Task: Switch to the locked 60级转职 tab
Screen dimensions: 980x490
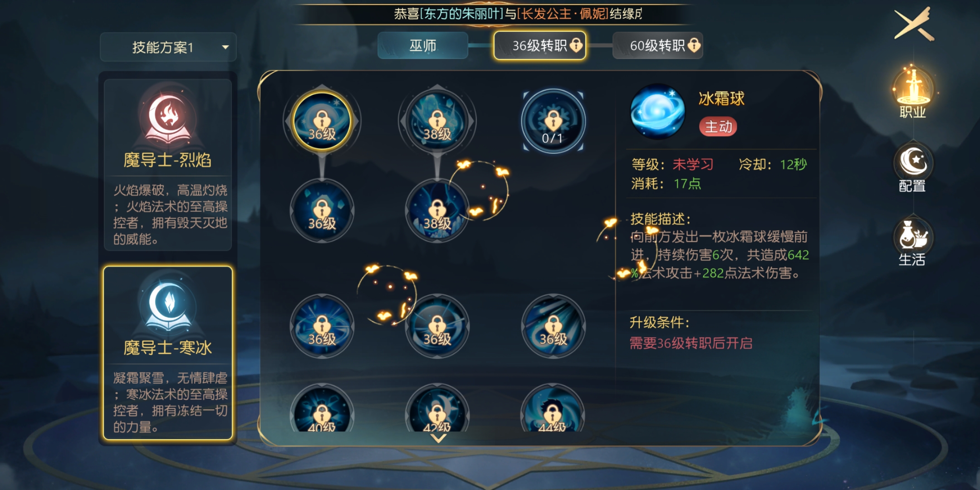Action: [658, 45]
